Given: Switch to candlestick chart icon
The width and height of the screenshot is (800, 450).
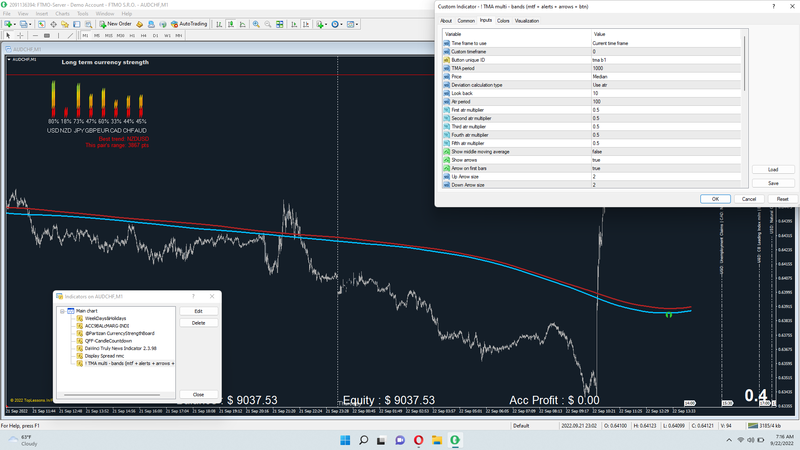Looking at the screenshot, I should (231, 24).
